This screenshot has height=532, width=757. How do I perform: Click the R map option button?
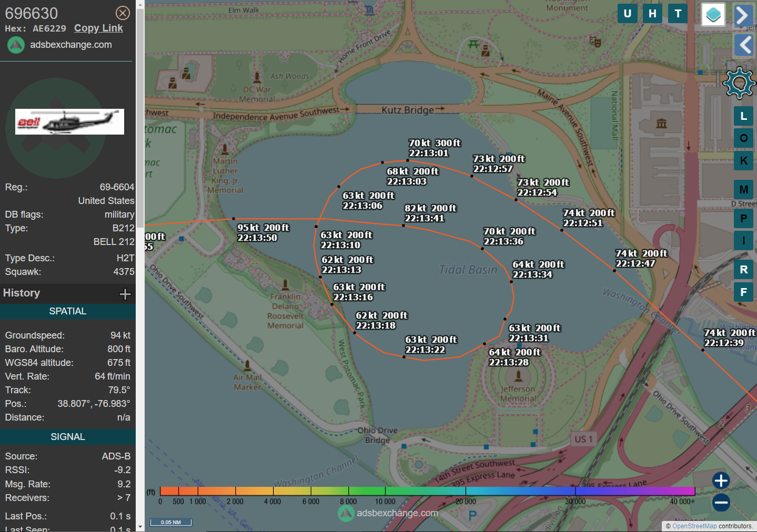[x=743, y=270]
